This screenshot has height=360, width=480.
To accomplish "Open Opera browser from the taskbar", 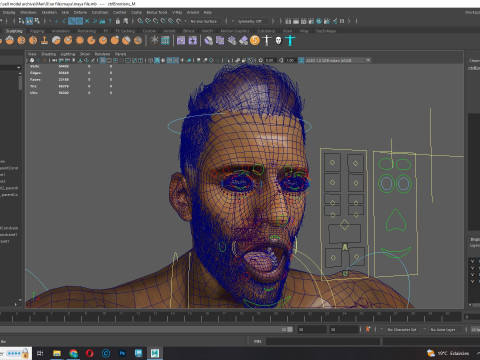I will click(x=89, y=353).
